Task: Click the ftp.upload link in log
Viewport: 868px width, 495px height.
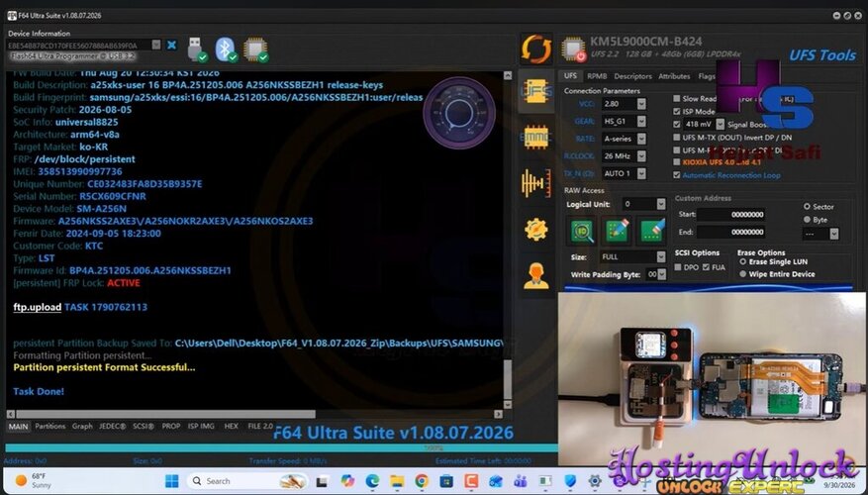Action: click(x=37, y=307)
